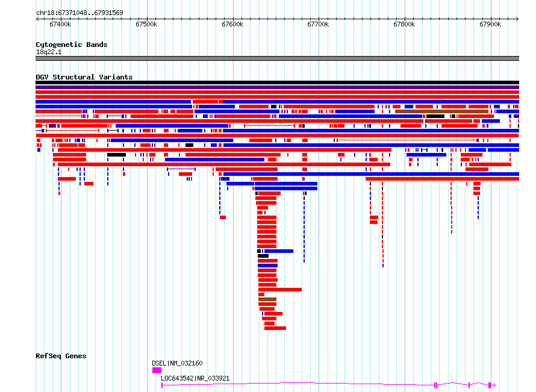
Task: Open the LOC643542|NR_033921 gene label
Action: coord(195,378)
